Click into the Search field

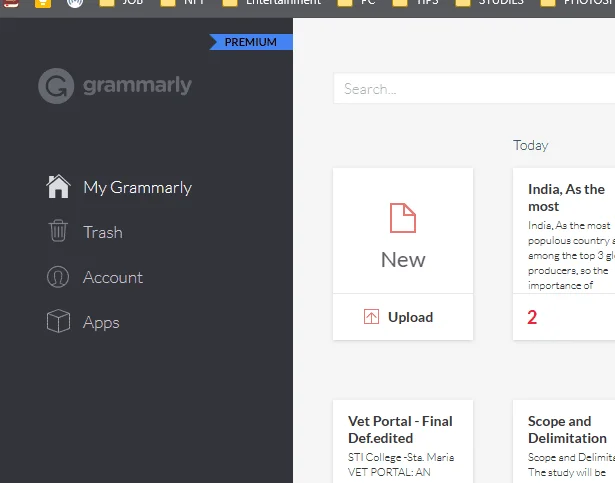pyautogui.click(x=474, y=89)
